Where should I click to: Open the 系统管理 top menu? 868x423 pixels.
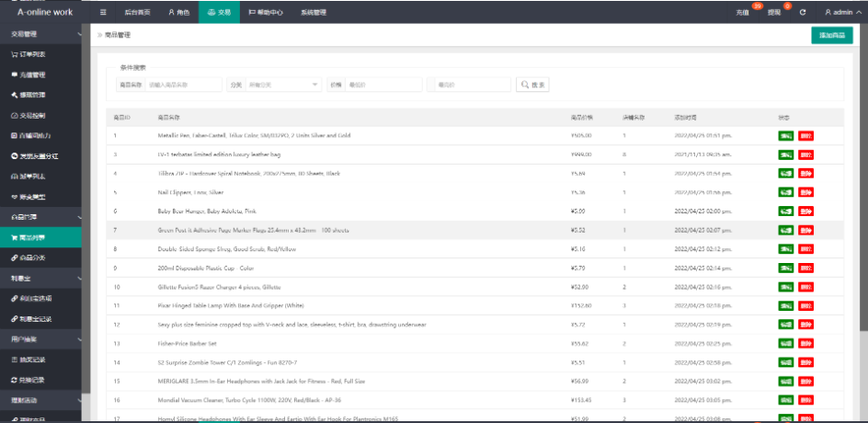(314, 12)
